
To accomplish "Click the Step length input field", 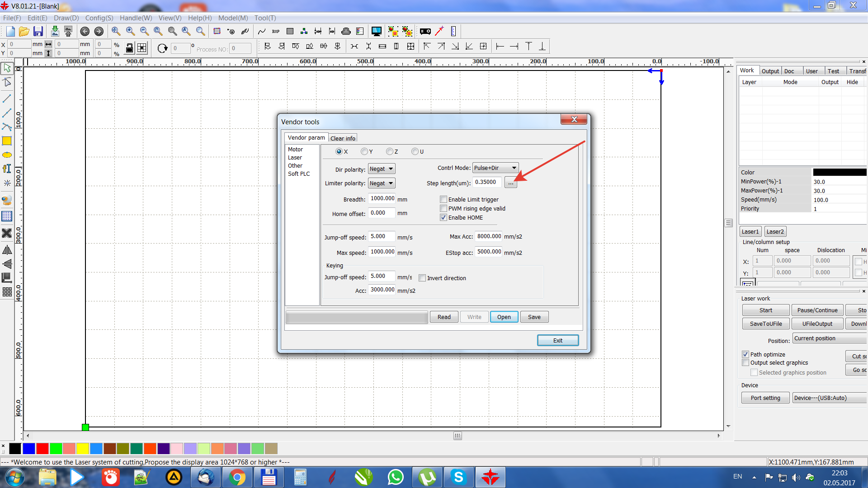I will [x=487, y=182].
